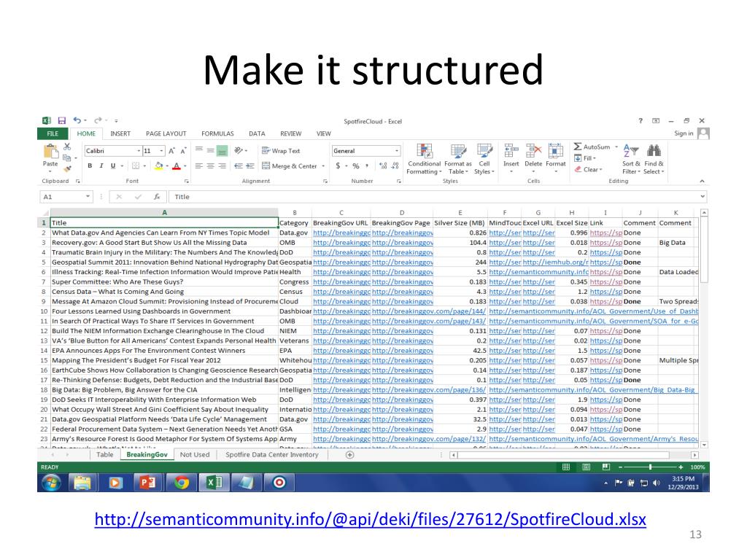Click the Orientation text angle icon

(x=239, y=150)
